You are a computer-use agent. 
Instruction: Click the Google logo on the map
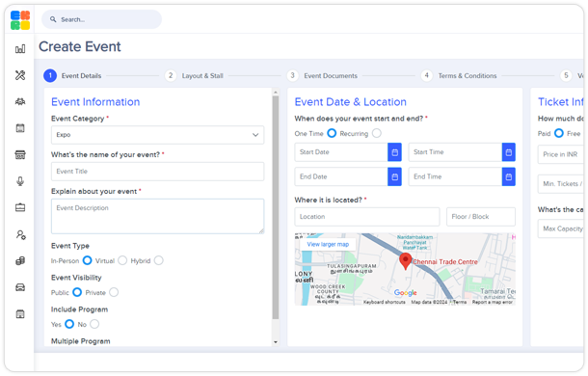click(x=406, y=293)
